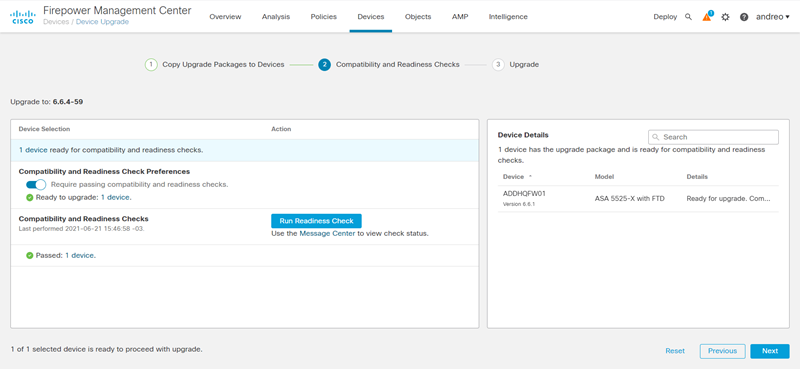Click 'ASA 5525-X with FTD' model cell
This screenshot has height=369, width=800.
click(x=630, y=199)
